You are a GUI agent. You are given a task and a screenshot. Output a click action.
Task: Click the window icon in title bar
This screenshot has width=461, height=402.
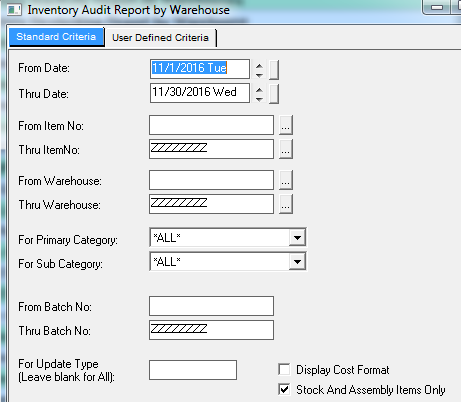(x=14, y=10)
